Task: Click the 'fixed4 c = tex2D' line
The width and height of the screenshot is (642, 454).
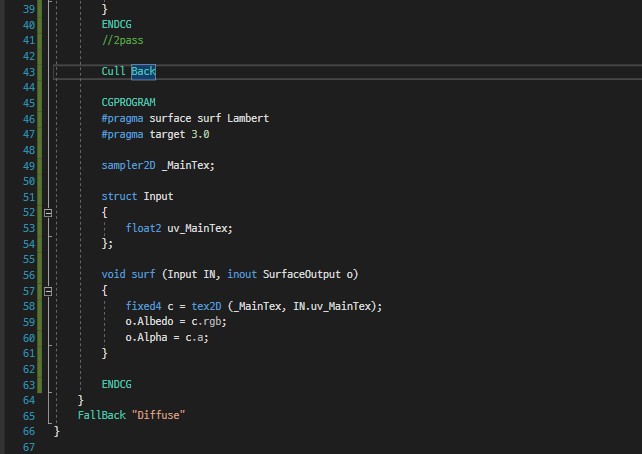Action: [253, 306]
